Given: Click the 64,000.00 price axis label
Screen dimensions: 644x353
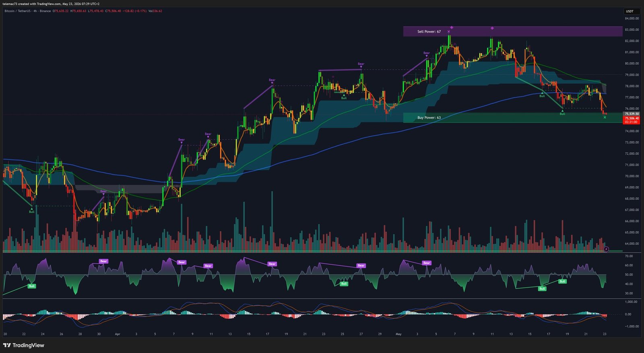Looking at the screenshot, I should pyautogui.click(x=632, y=244).
